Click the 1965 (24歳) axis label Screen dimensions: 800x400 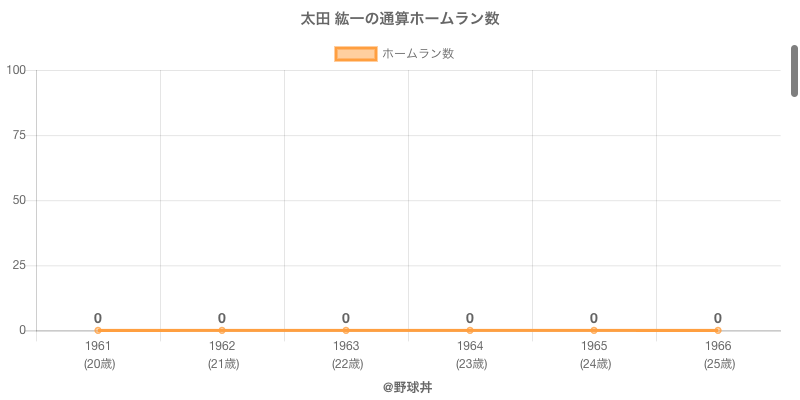[594, 355]
